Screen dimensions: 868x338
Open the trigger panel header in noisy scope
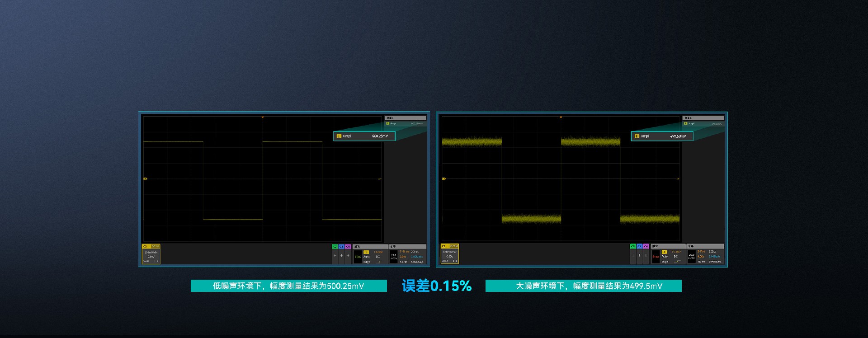[x=668, y=246]
